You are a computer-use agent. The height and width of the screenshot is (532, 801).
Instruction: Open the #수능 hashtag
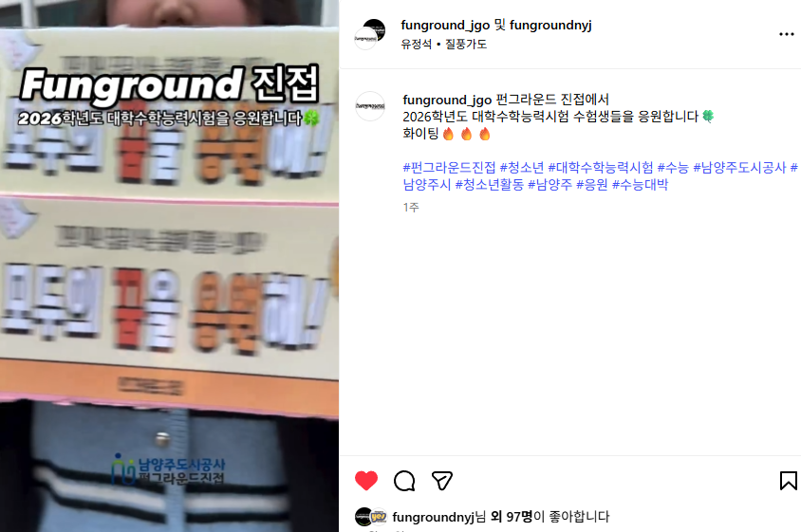pyautogui.click(x=673, y=168)
